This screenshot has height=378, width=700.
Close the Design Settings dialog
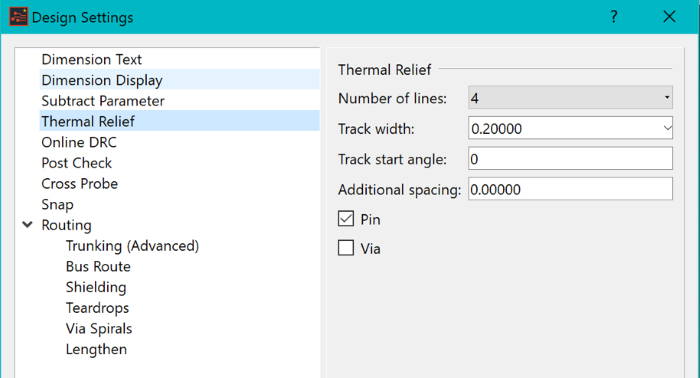669,17
